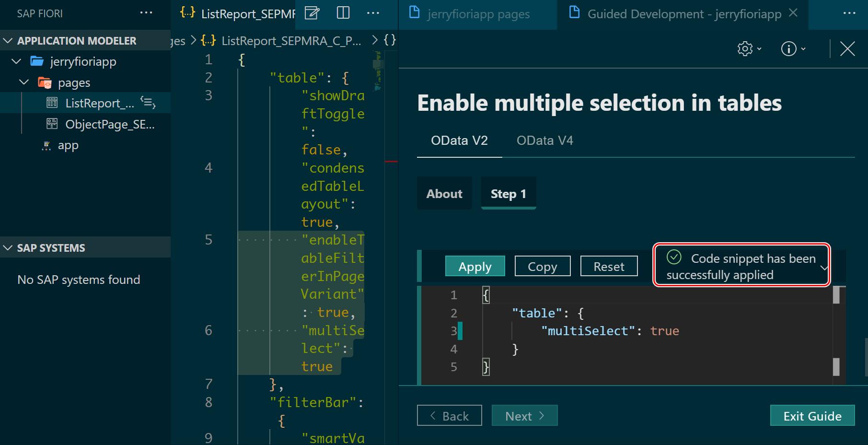Image resolution: width=868 pixels, height=445 pixels.
Task: Collapse the pages folder node
Action: coord(24,82)
